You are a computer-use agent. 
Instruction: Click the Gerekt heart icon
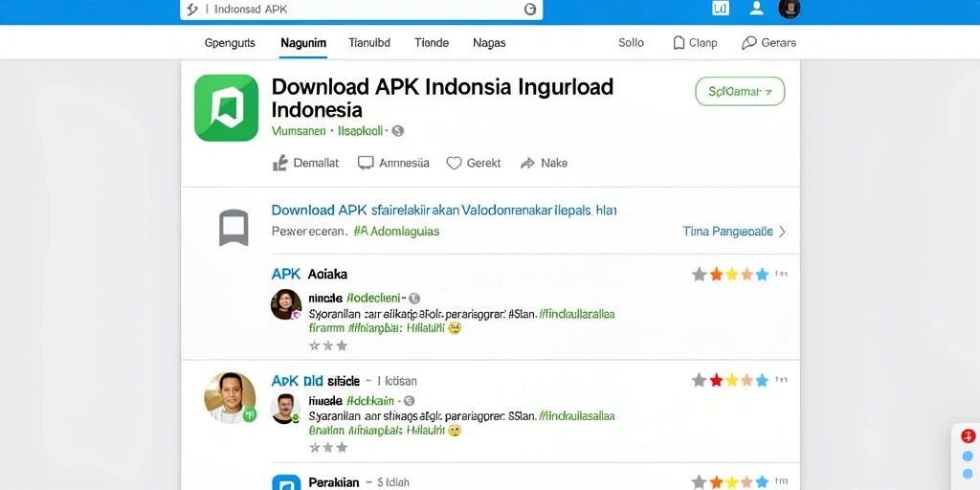click(x=454, y=163)
